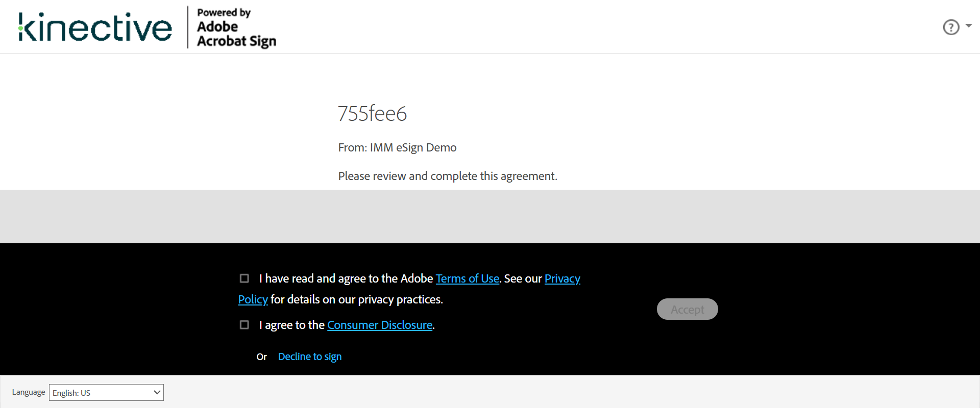The height and width of the screenshot is (408, 980).
Task: Click the agreement title 755fee6
Action: click(x=372, y=114)
